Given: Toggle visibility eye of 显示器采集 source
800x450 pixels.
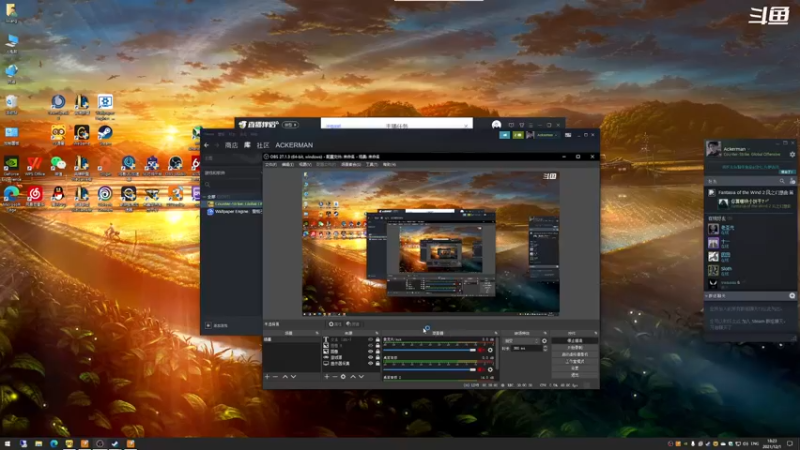Looking at the screenshot, I should [371, 364].
